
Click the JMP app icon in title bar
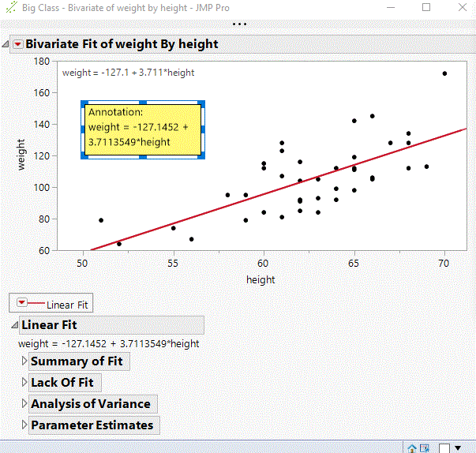[10, 7]
